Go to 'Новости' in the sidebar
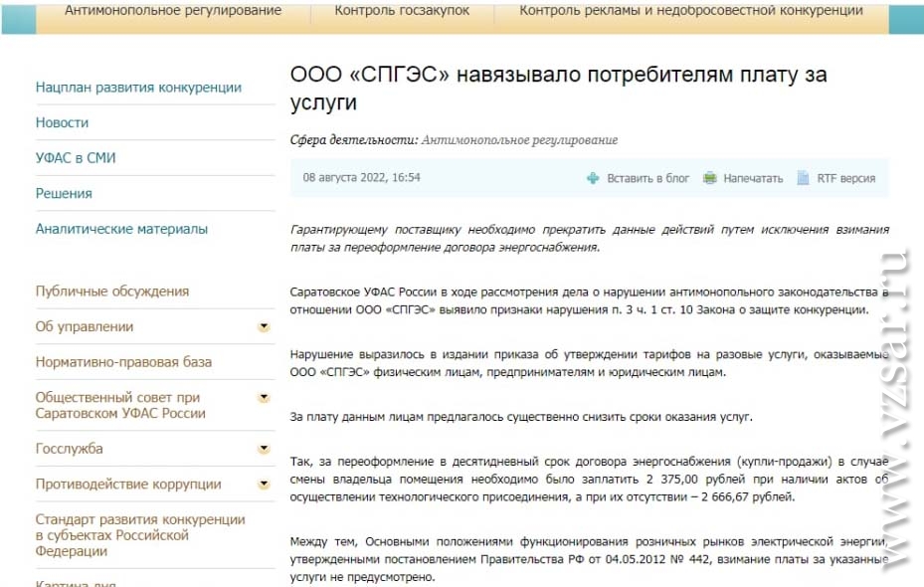The image size is (924, 587). tap(62, 122)
